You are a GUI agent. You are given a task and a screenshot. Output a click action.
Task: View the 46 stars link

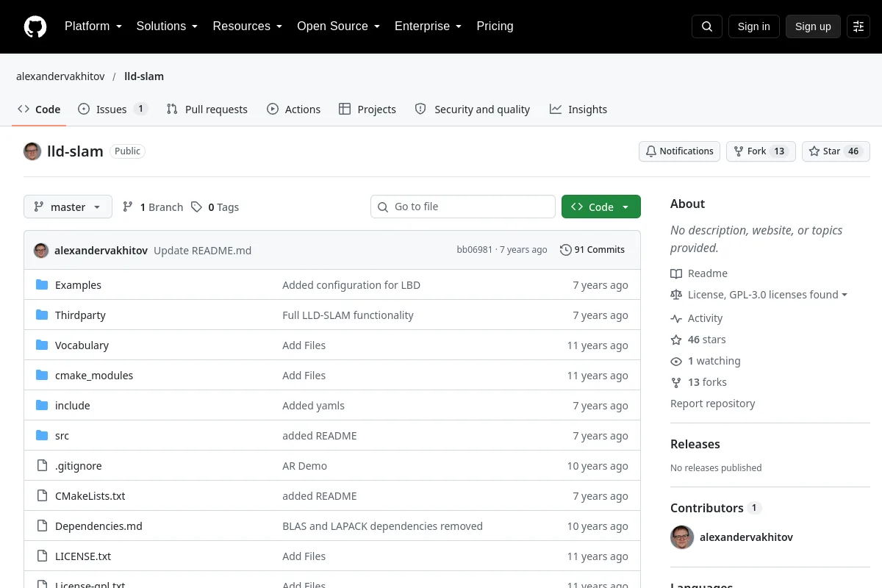(698, 340)
